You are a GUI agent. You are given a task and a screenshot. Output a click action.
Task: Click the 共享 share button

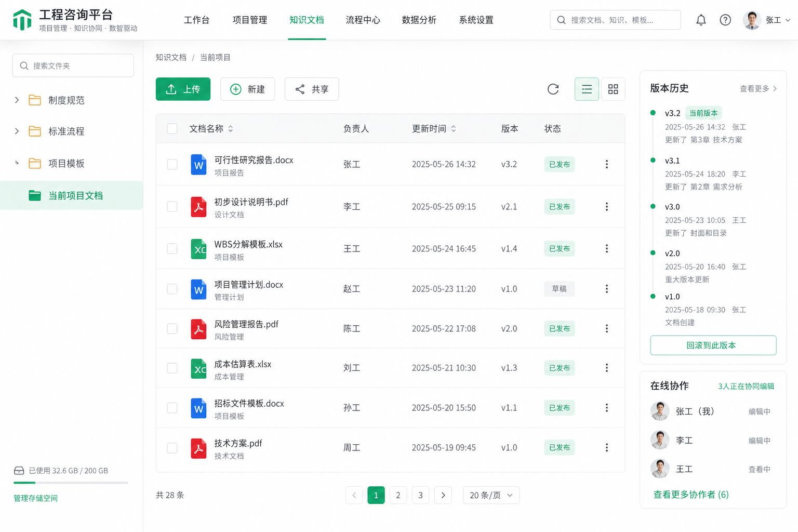click(x=312, y=89)
